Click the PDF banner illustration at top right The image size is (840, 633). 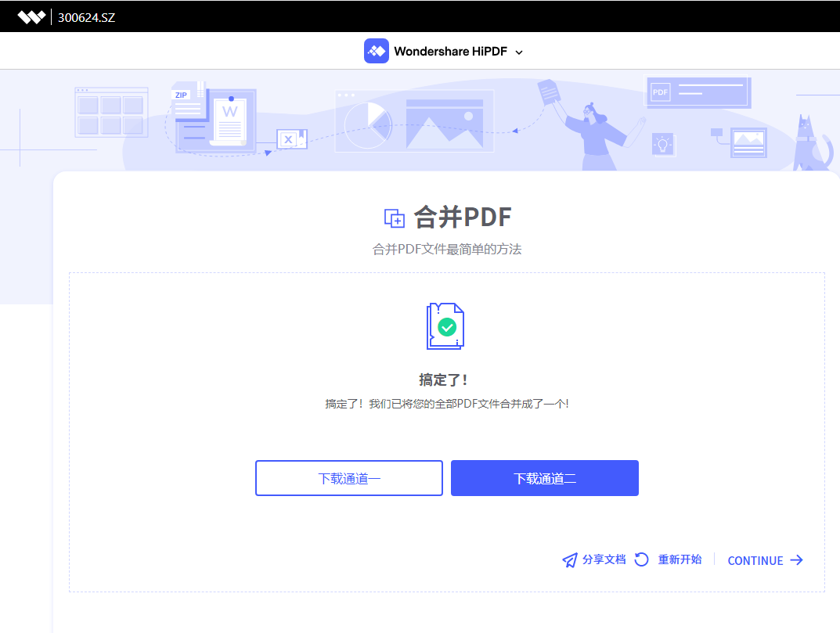[x=696, y=92]
